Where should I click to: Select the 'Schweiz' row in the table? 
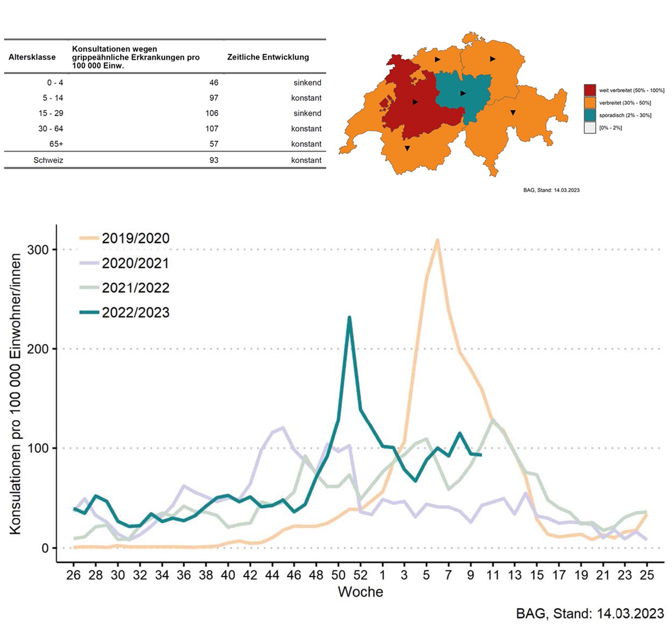click(48, 160)
